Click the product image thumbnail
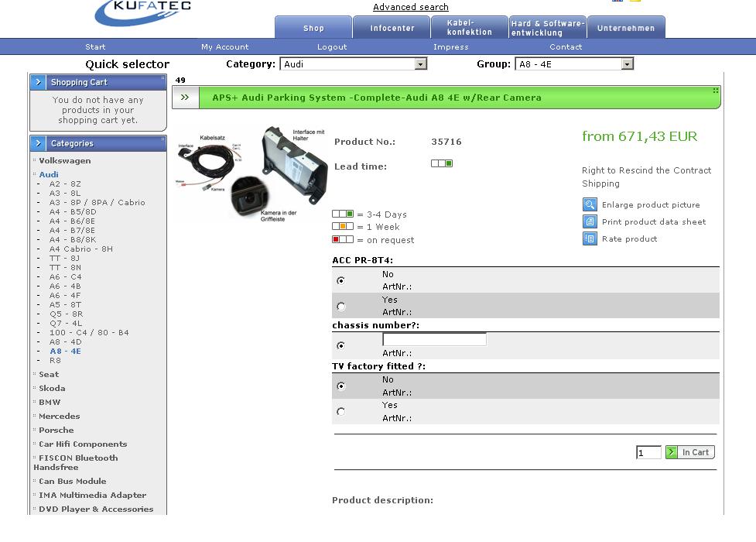Image resolution: width=756 pixels, height=542 pixels. tap(251, 174)
